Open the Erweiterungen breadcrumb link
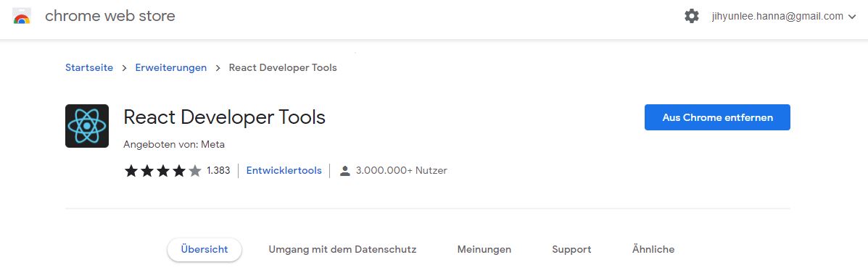 171,68
